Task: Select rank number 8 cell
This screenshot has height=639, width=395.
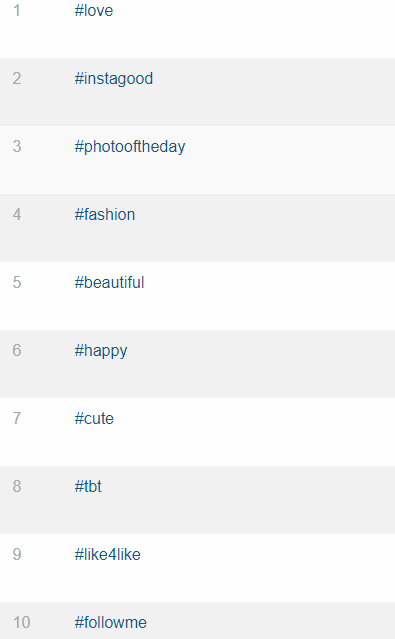Action: click(17, 487)
